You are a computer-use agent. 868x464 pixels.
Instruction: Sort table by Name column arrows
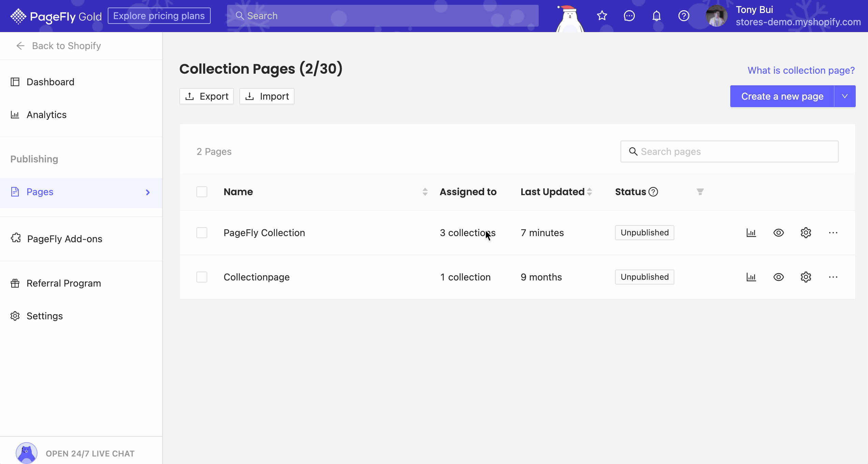coord(425,192)
